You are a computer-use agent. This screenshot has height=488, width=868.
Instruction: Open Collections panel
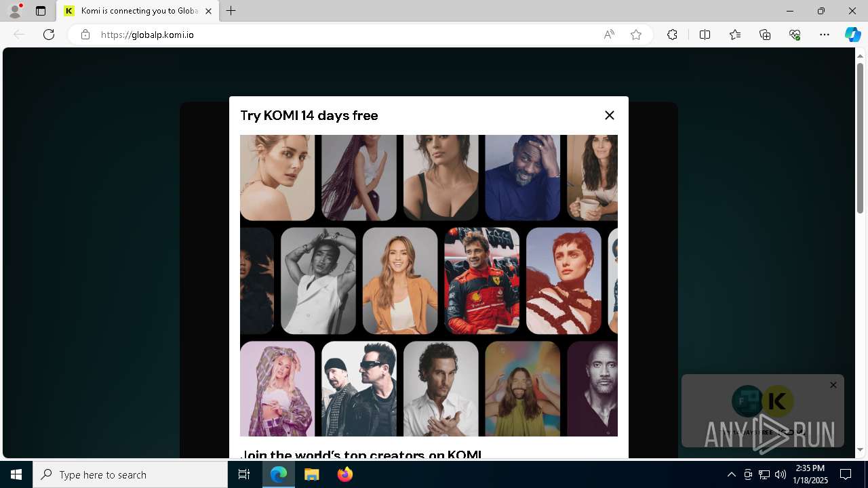tap(765, 35)
